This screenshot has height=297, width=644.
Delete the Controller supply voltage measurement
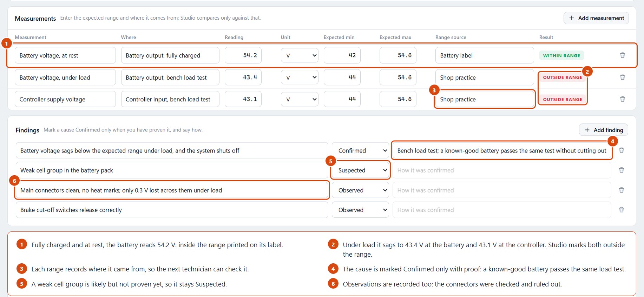(622, 99)
